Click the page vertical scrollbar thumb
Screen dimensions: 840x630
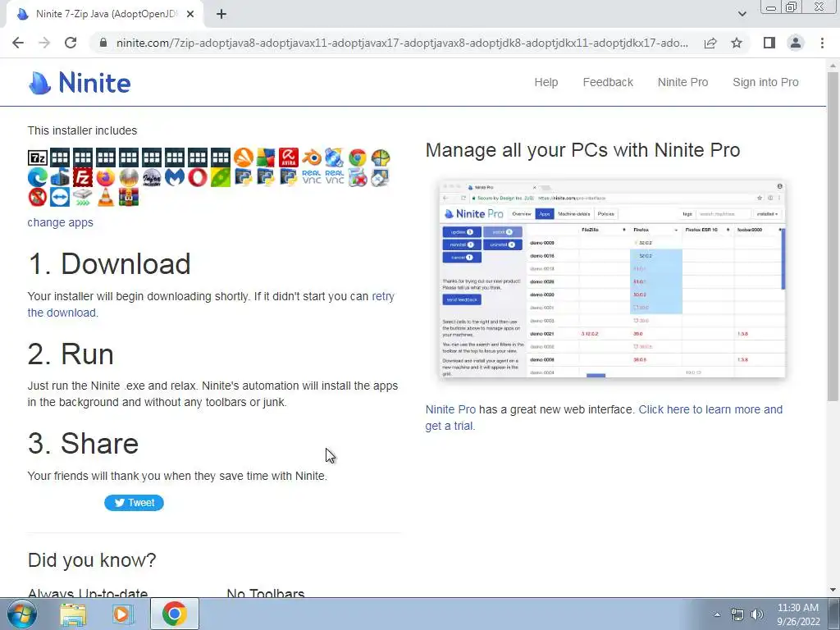pyautogui.click(x=833, y=235)
